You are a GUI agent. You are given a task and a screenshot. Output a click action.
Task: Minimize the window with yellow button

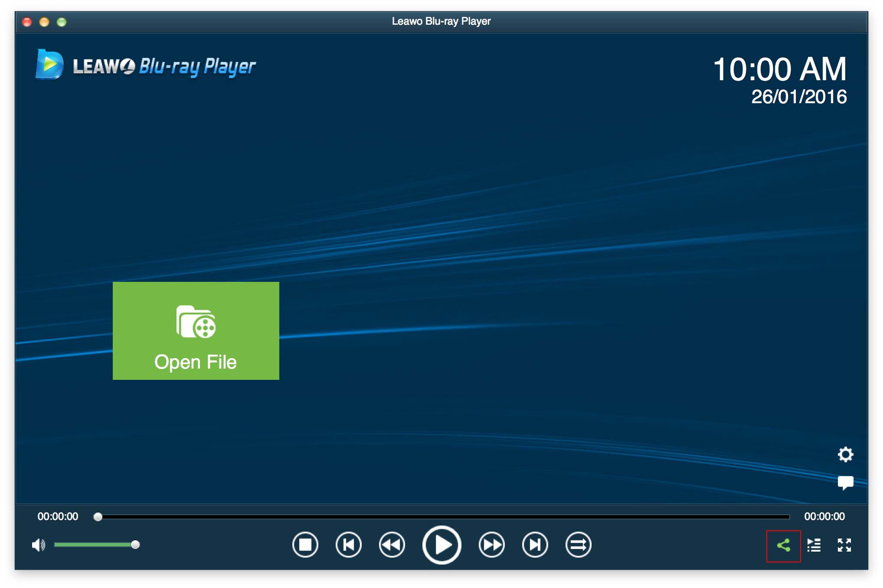[x=44, y=22]
